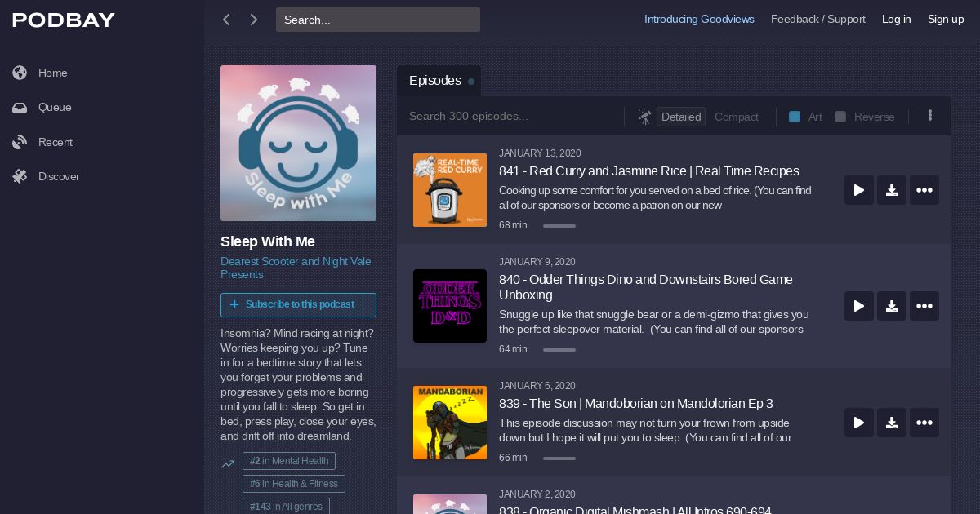980x514 pixels.
Task: Click Sign up
Action: coord(946,19)
